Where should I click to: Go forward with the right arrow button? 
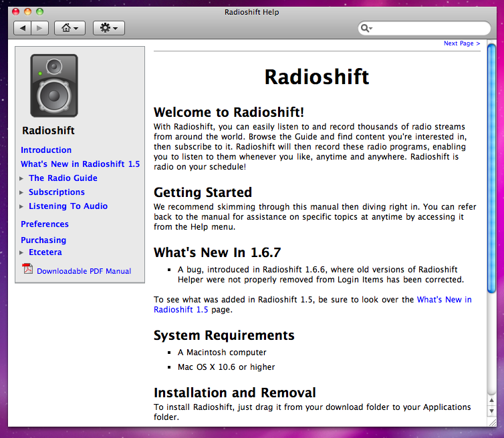(40, 28)
